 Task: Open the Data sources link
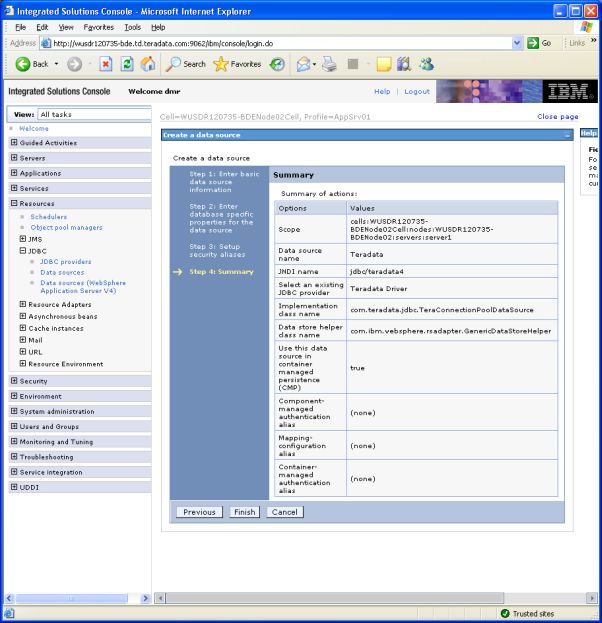62,272
